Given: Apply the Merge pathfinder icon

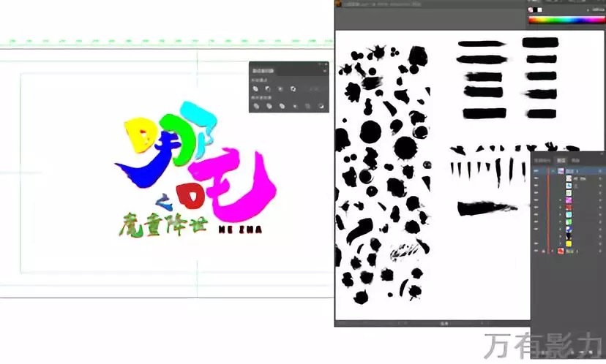Looking at the screenshot, I should click(280, 106).
